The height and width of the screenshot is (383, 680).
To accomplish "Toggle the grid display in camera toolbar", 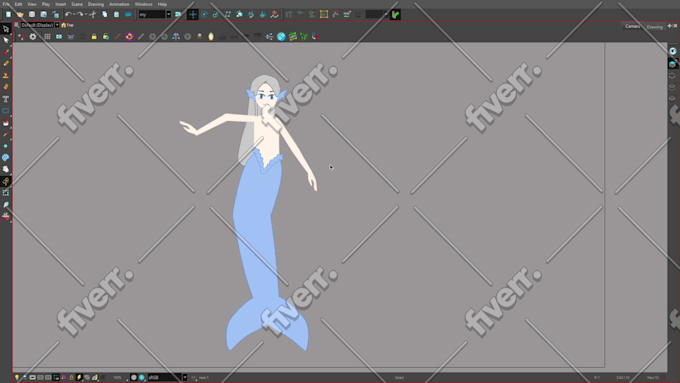I will coord(47,37).
